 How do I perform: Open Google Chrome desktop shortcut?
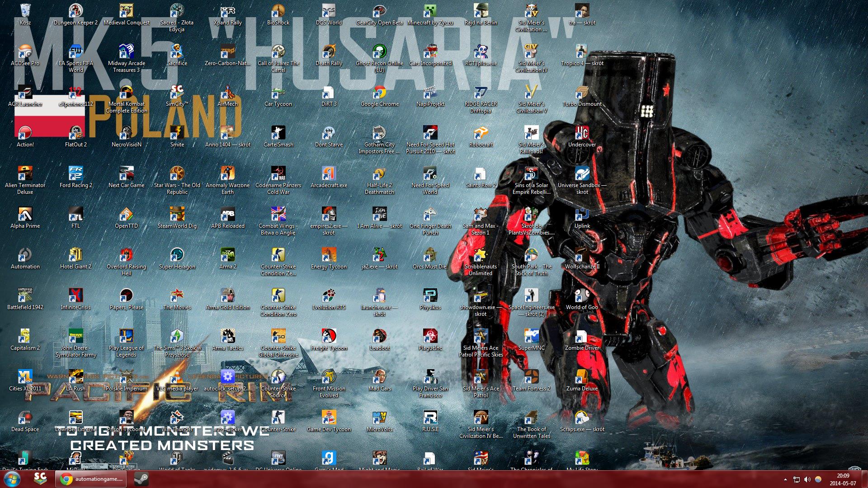(x=380, y=95)
